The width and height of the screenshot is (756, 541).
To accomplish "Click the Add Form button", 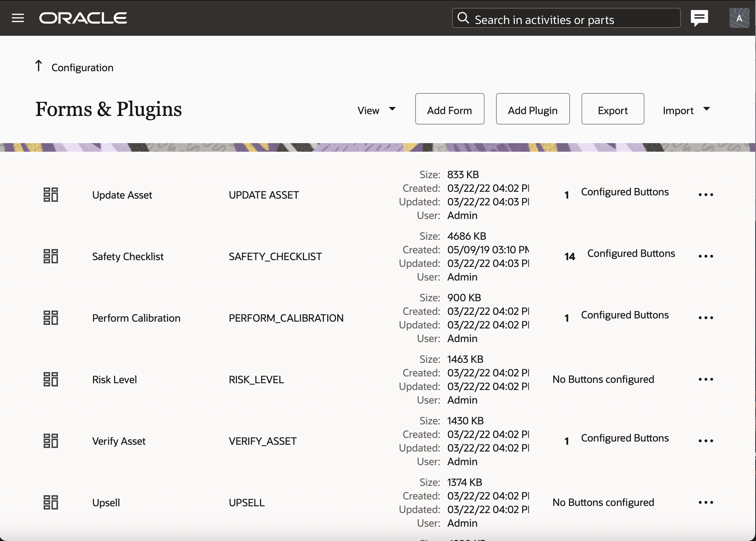I will tap(450, 109).
